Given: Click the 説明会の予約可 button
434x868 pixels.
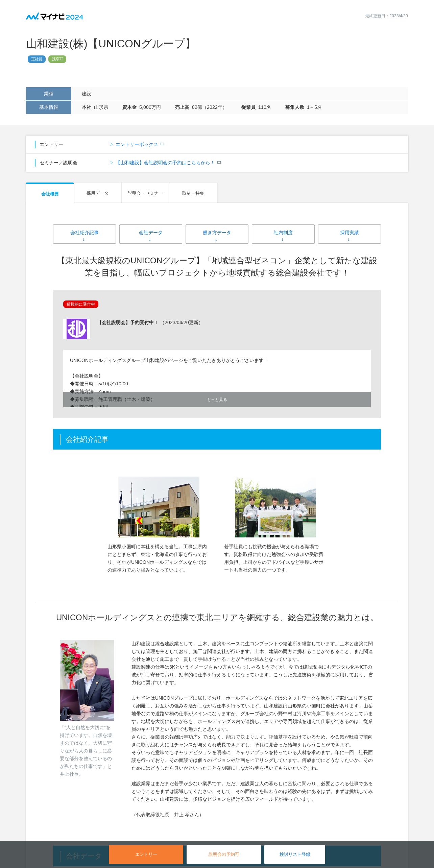Looking at the screenshot, I should click(x=224, y=854).
